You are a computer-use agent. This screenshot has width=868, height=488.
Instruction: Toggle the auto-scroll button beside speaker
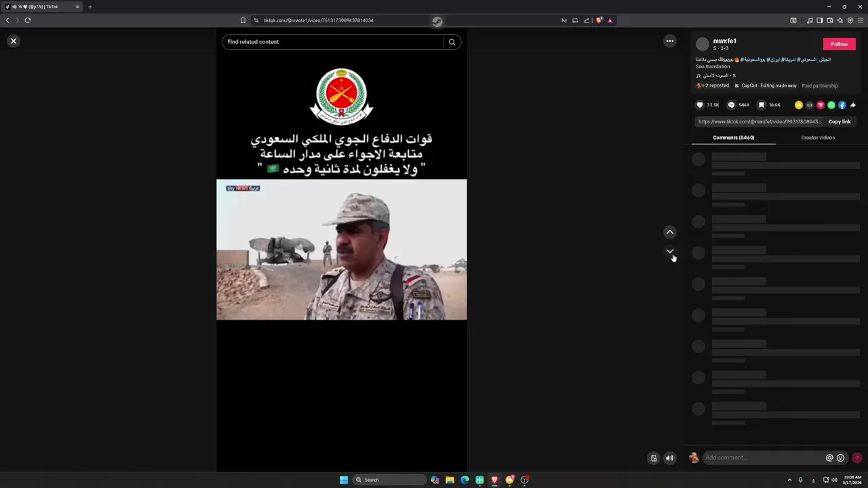click(654, 458)
